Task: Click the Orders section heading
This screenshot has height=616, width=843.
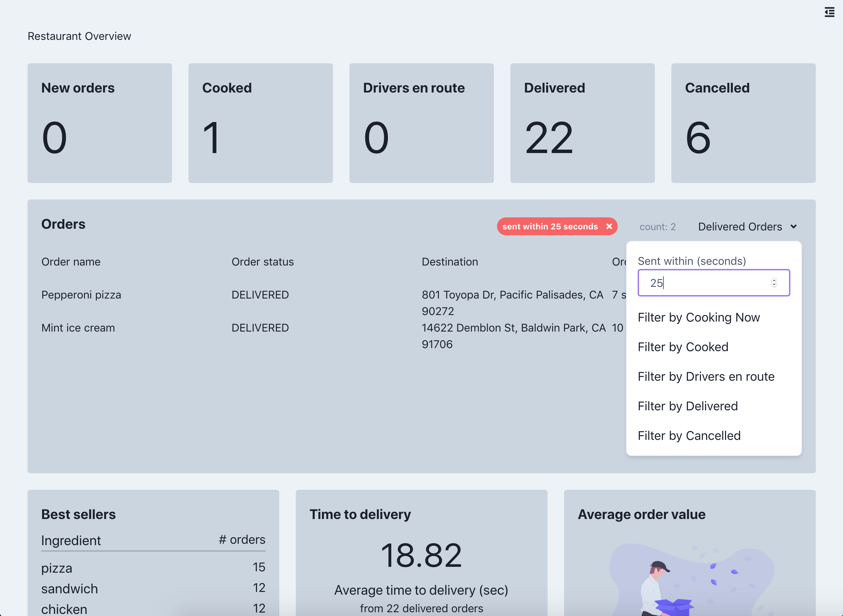Action: [63, 224]
